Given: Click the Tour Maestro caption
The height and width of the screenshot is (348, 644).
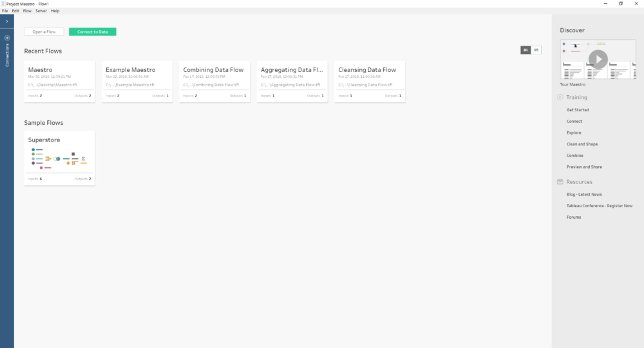Looking at the screenshot, I should pos(573,84).
